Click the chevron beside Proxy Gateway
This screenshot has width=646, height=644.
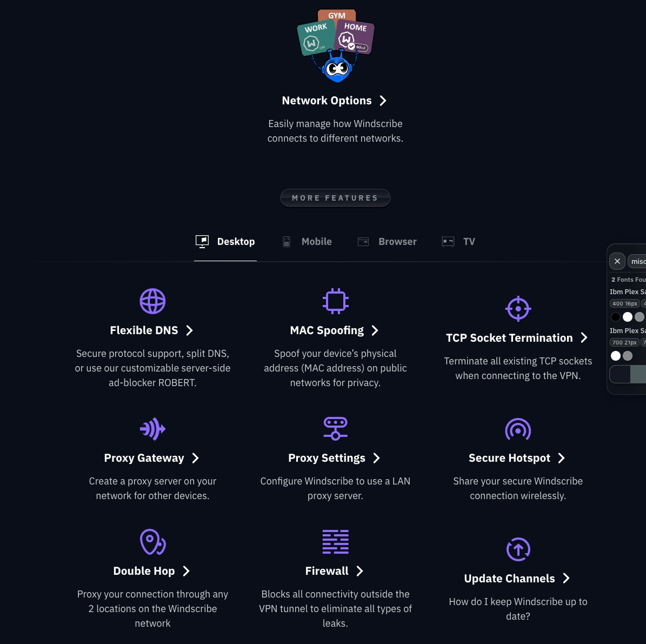[195, 458]
